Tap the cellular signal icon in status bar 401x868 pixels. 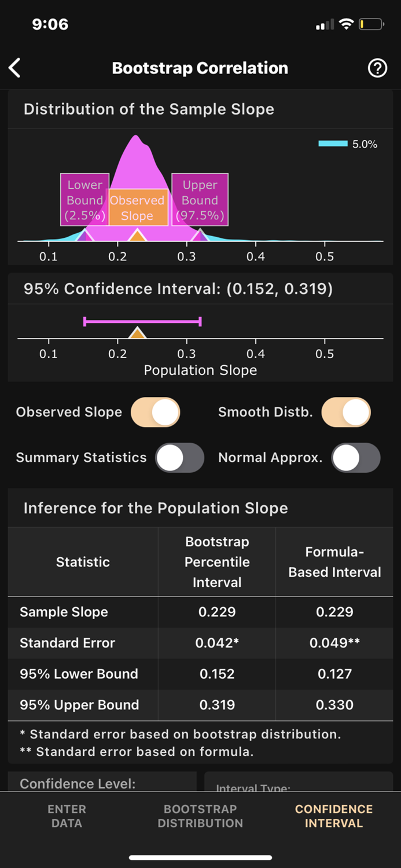click(x=324, y=24)
